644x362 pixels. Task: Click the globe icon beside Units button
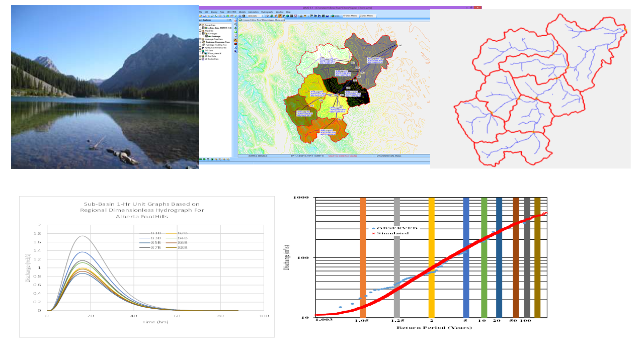(332, 16)
